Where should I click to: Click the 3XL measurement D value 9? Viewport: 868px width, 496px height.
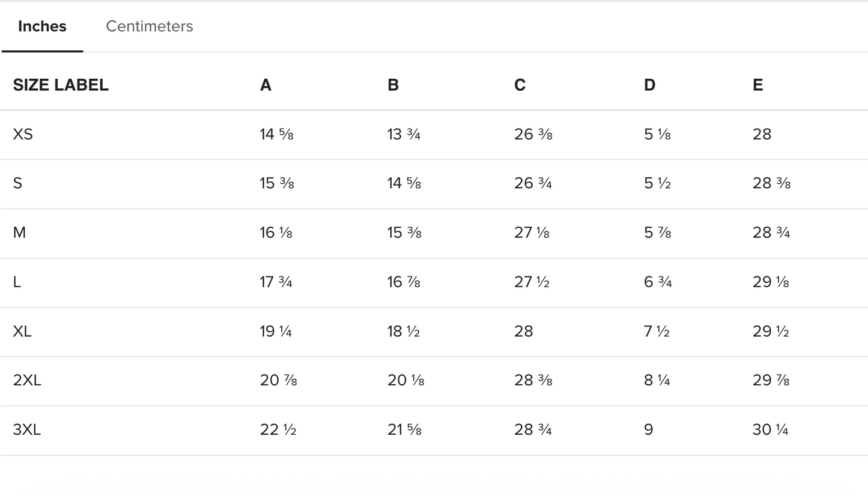648,430
